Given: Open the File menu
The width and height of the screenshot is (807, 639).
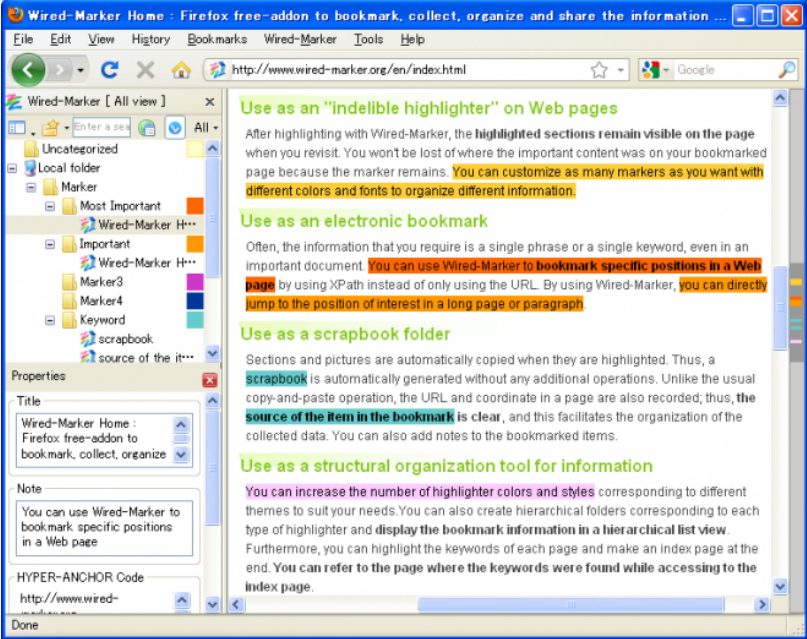Looking at the screenshot, I should tap(23, 39).
